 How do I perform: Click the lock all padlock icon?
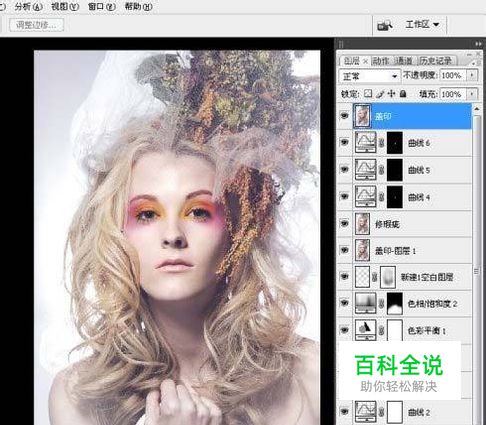pyautogui.click(x=403, y=94)
